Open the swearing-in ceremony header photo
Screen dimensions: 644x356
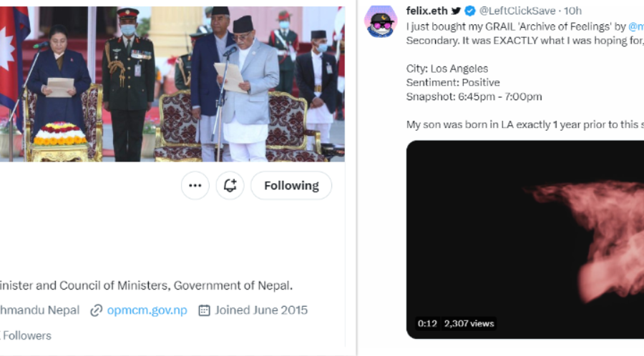tap(172, 82)
